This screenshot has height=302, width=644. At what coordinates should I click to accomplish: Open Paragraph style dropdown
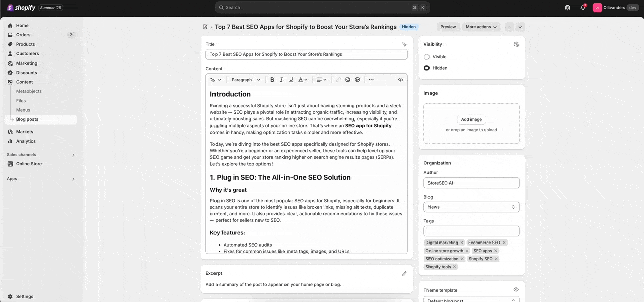click(x=246, y=80)
